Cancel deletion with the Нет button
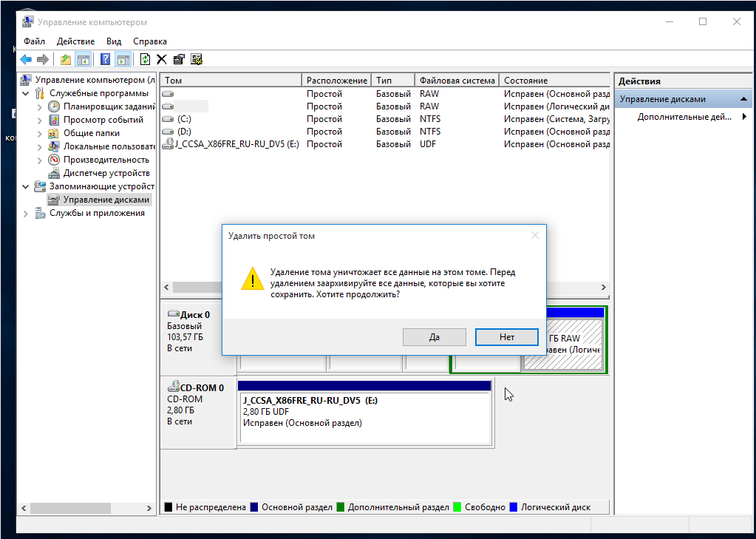This screenshot has height=539, width=756. [506, 336]
